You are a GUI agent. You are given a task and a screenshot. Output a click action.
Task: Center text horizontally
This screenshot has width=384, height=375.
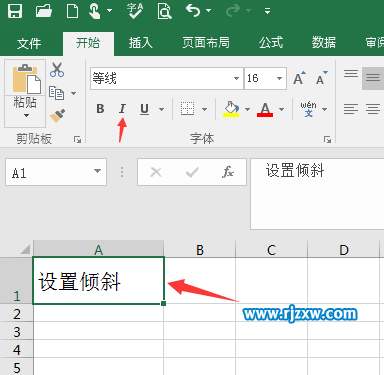373,109
